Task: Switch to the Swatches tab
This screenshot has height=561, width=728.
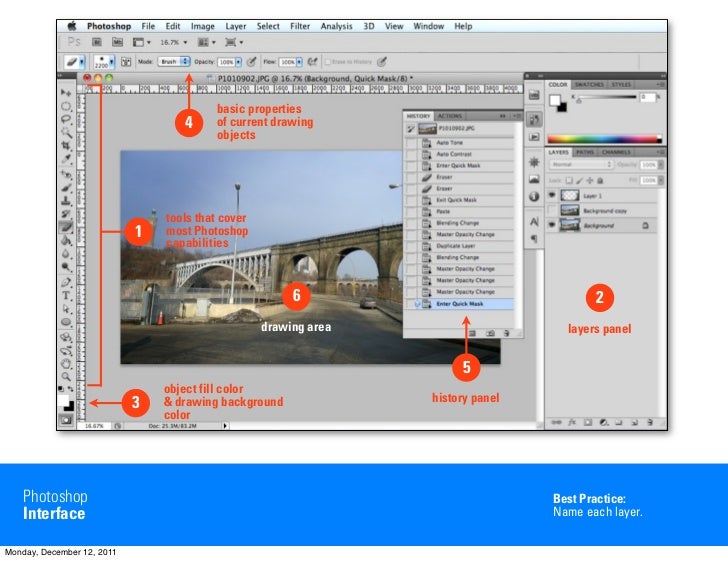Action: [589, 85]
